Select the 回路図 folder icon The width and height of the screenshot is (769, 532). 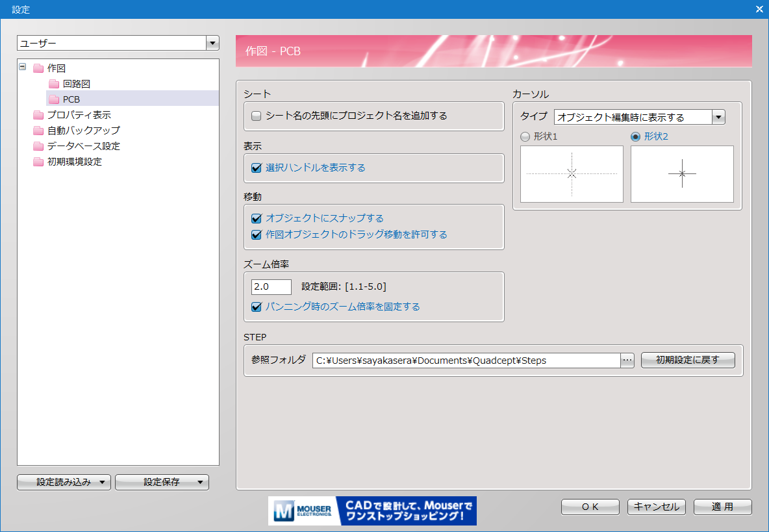click(x=54, y=84)
